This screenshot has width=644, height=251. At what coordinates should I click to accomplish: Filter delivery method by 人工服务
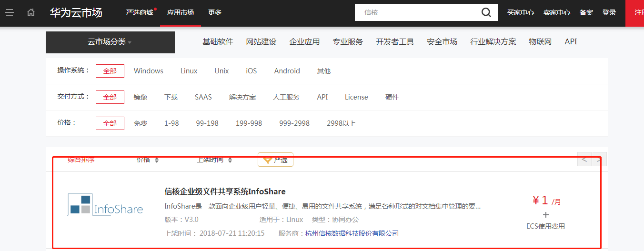(286, 97)
